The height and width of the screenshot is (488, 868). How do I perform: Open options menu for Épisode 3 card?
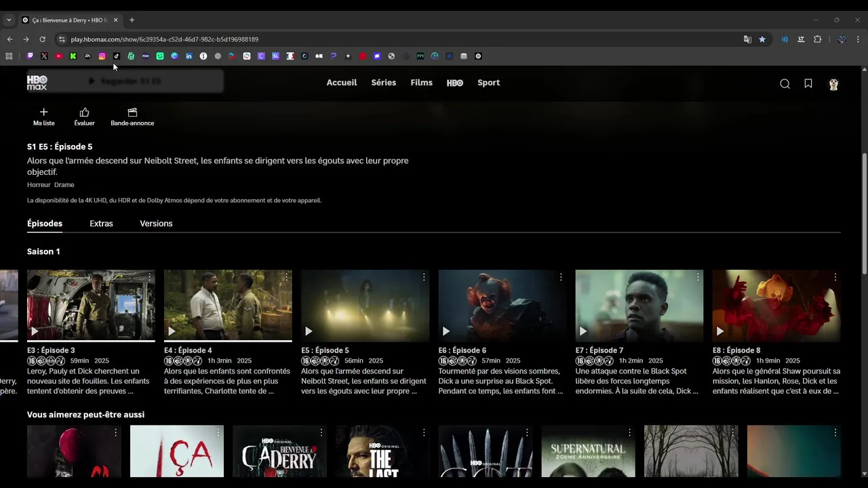149,277
